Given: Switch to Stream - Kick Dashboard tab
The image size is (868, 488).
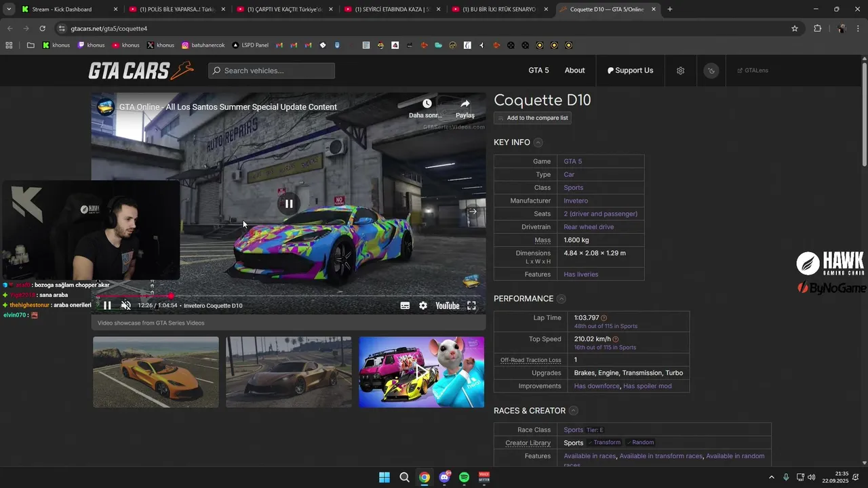Looking at the screenshot, I should pos(70,9).
